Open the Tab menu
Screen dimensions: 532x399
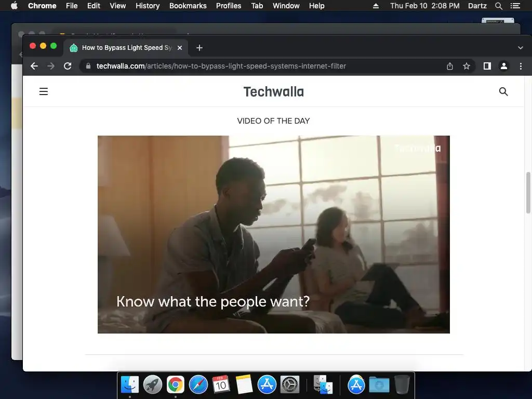point(257,6)
